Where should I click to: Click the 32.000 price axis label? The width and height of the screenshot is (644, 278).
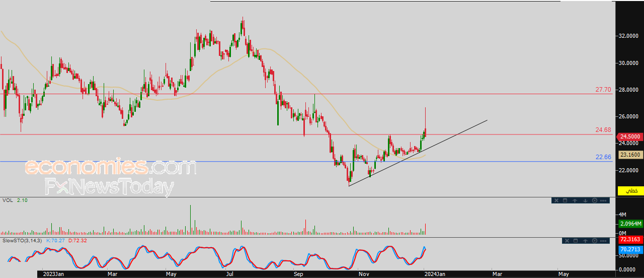pyautogui.click(x=628, y=36)
